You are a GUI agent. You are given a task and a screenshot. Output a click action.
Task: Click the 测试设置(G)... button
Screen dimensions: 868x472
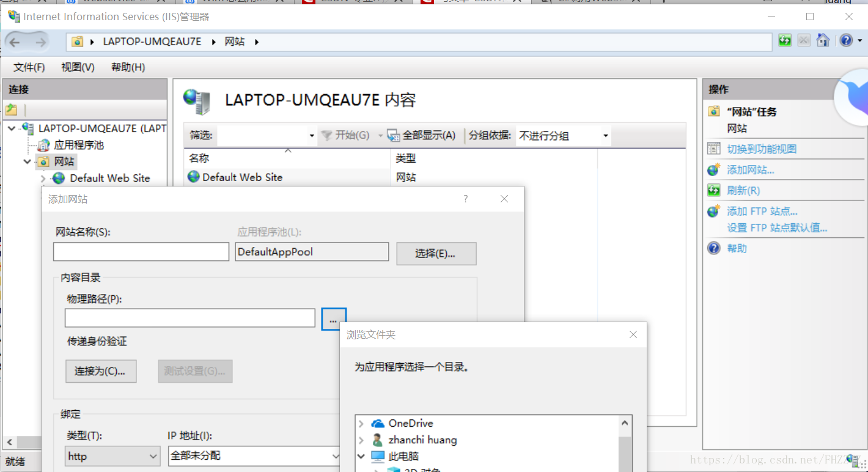[x=195, y=371]
